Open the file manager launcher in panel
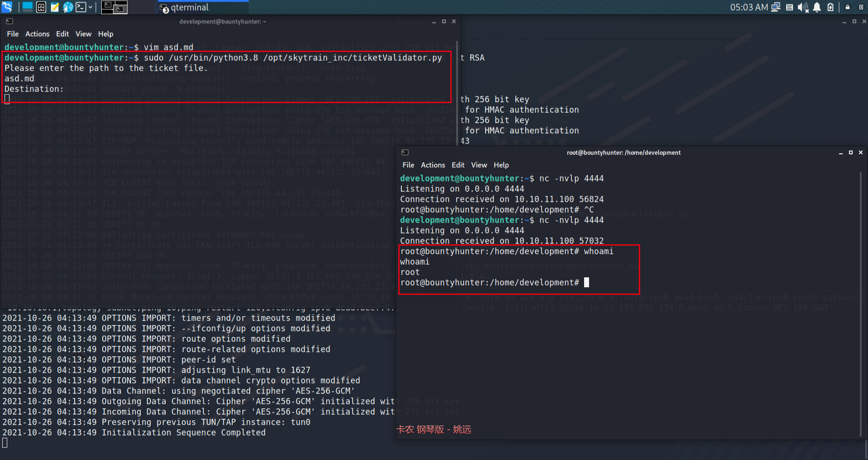 pyautogui.click(x=41, y=7)
